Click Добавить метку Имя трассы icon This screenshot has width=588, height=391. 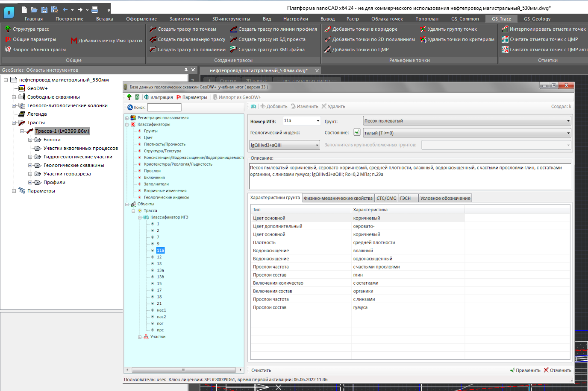click(x=74, y=41)
